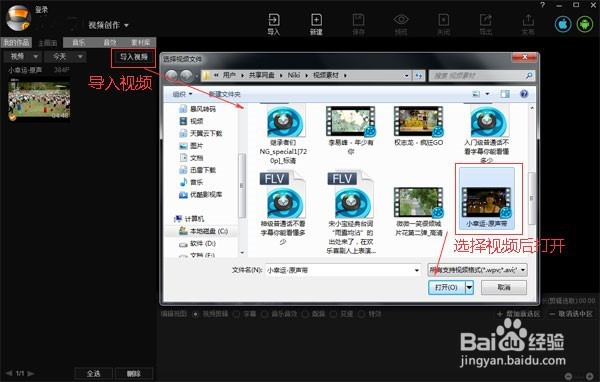This screenshot has width=600, height=382.
Task: Click the dialog search box
Action: [482, 76]
